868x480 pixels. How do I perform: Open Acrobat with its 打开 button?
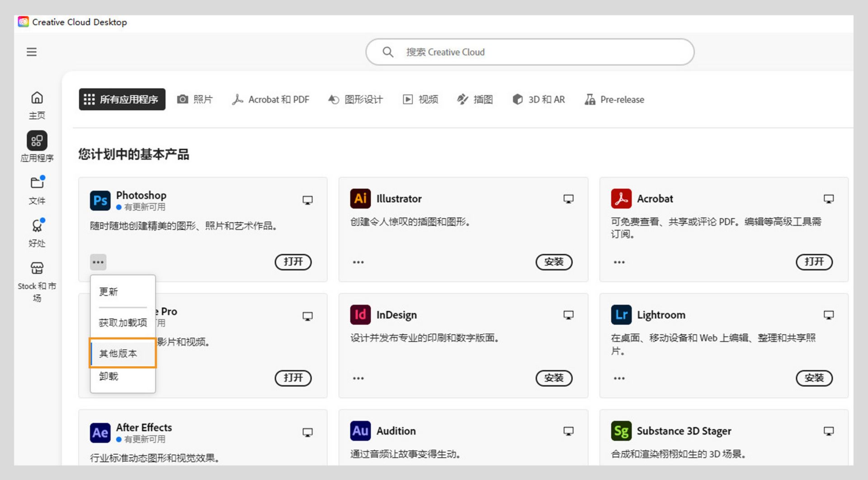[814, 262]
